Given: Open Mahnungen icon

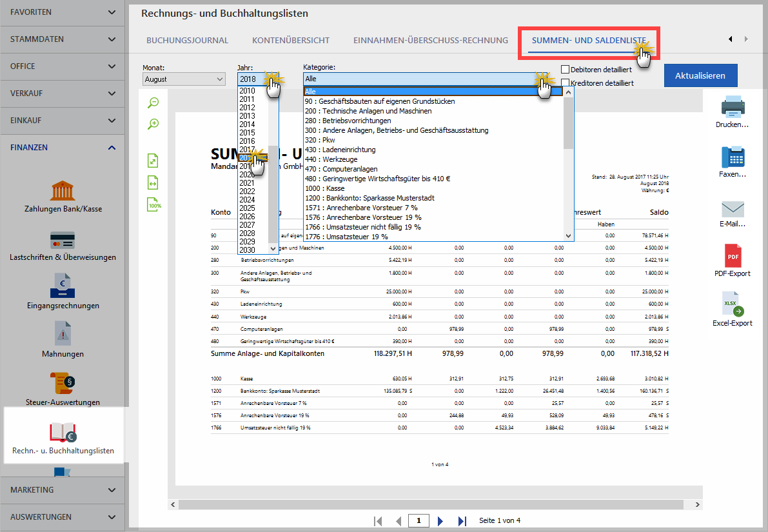Looking at the screenshot, I should (x=63, y=333).
